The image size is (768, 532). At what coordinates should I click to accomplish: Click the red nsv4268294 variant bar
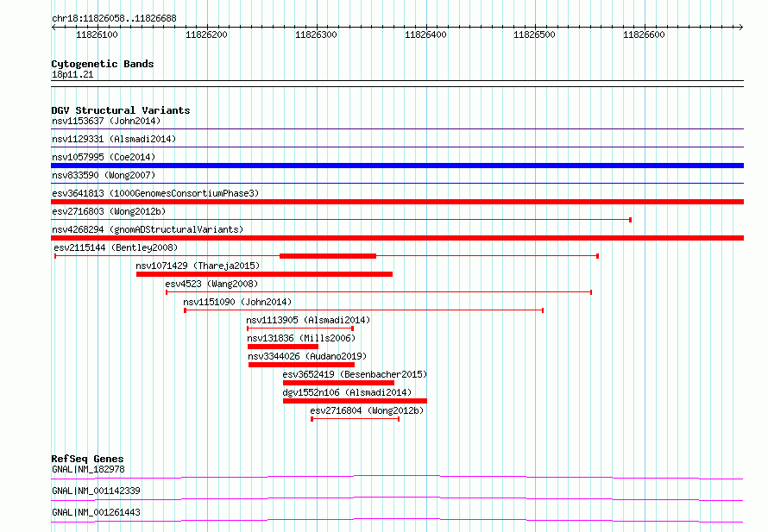(397, 238)
